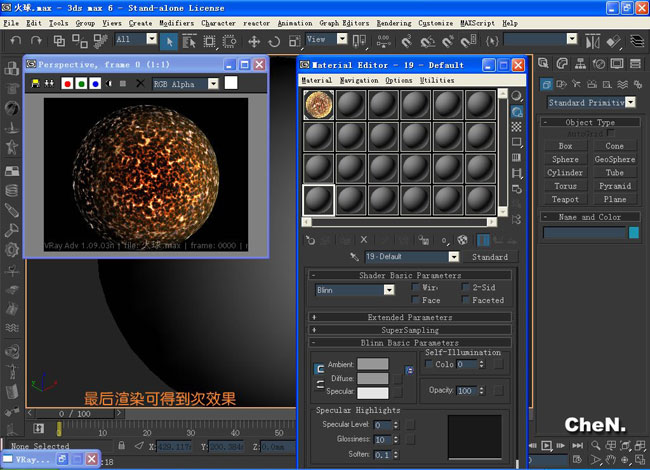Open the View coordinate system dropdown
The height and width of the screenshot is (470, 650).
(342, 39)
